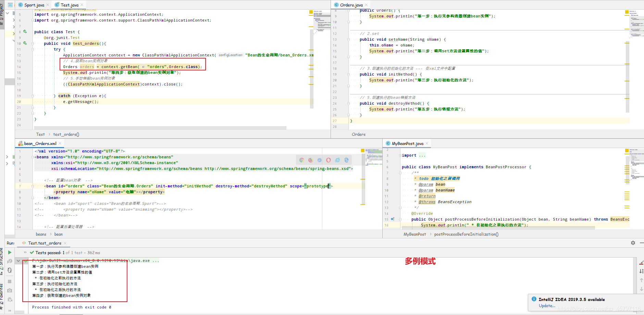Screen dimensions: 644x315
Task: Fold the Javadoc comment in MyBeanPost.java
Action: click(x=400, y=173)
